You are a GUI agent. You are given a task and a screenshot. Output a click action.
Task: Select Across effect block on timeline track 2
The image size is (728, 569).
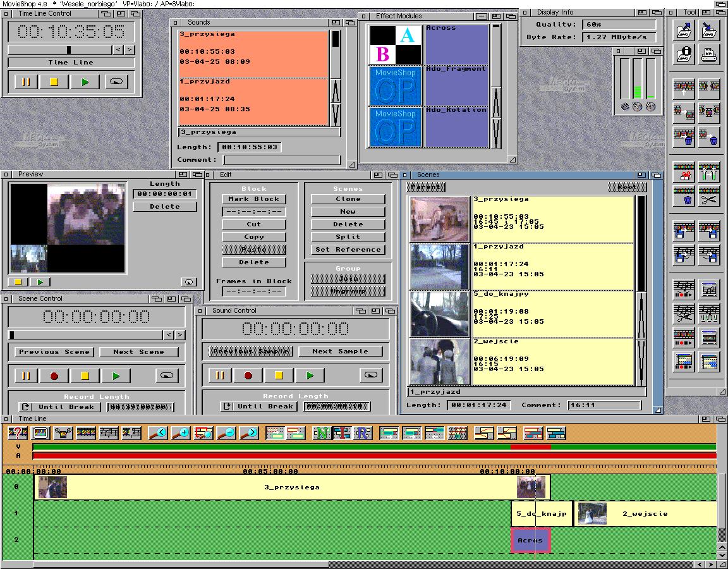pyautogui.click(x=530, y=540)
